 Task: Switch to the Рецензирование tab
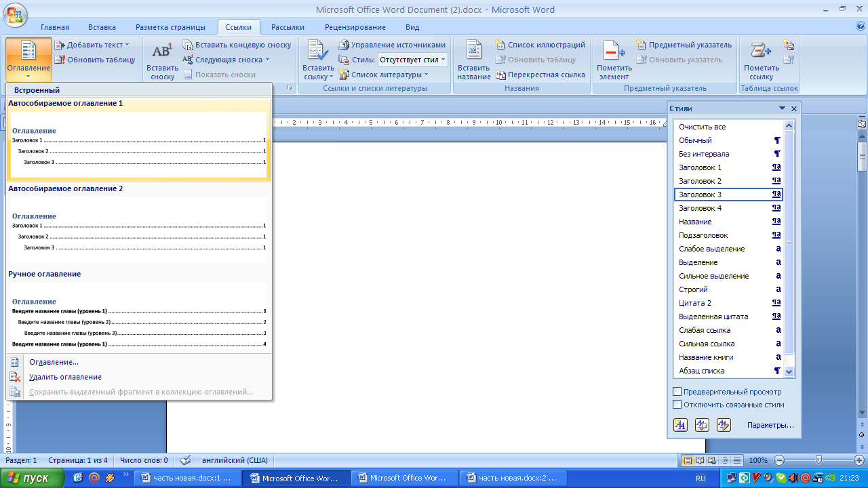(355, 27)
